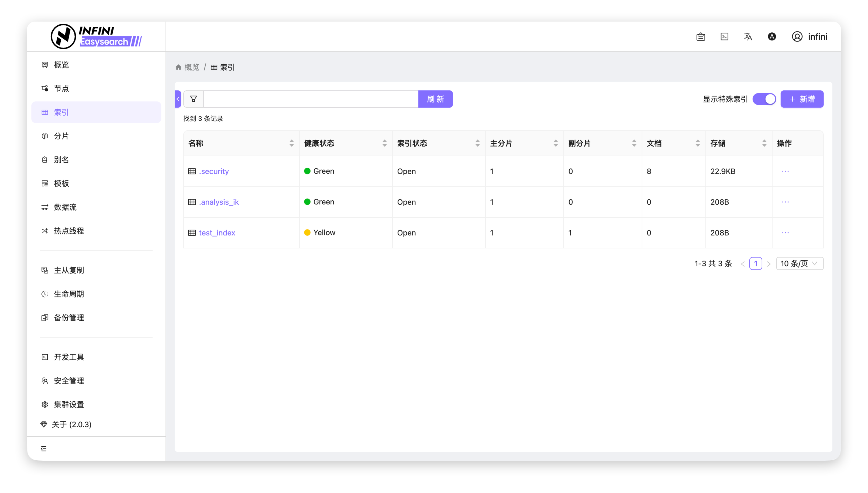Click the circular A theme icon

click(771, 37)
